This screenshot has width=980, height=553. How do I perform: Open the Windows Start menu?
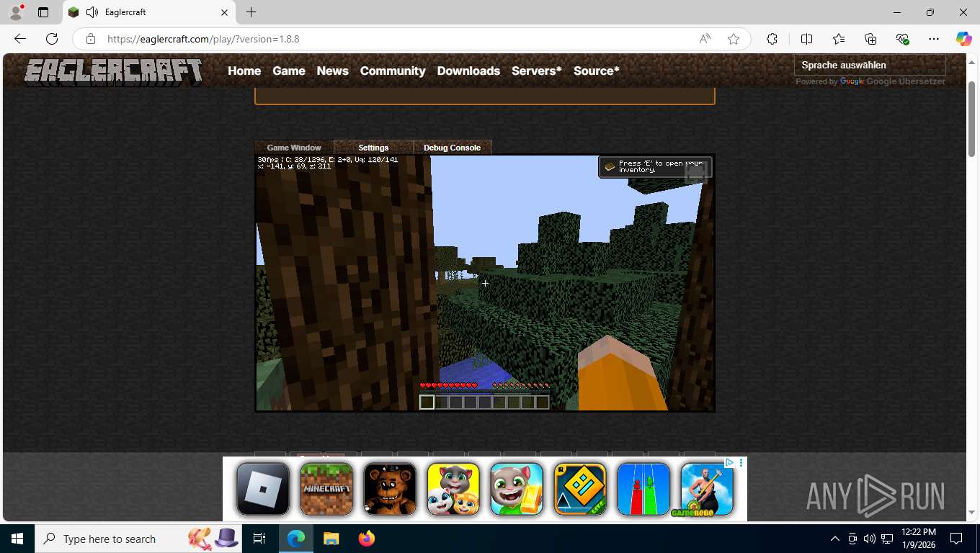click(x=17, y=539)
